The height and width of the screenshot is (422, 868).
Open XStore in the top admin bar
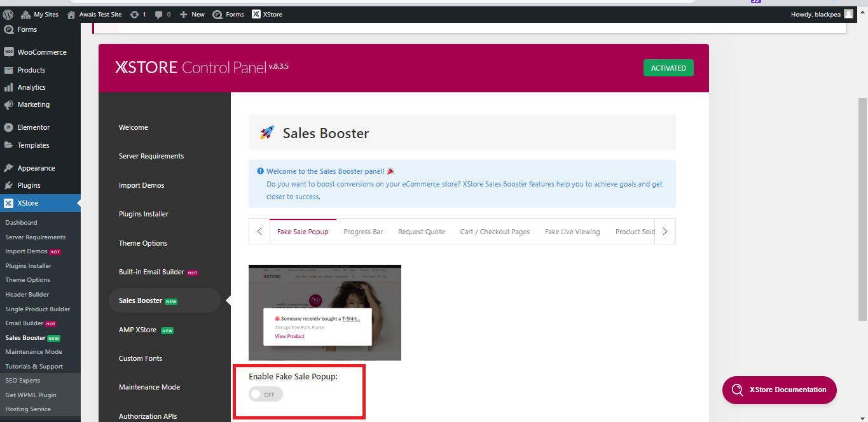(267, 14)
